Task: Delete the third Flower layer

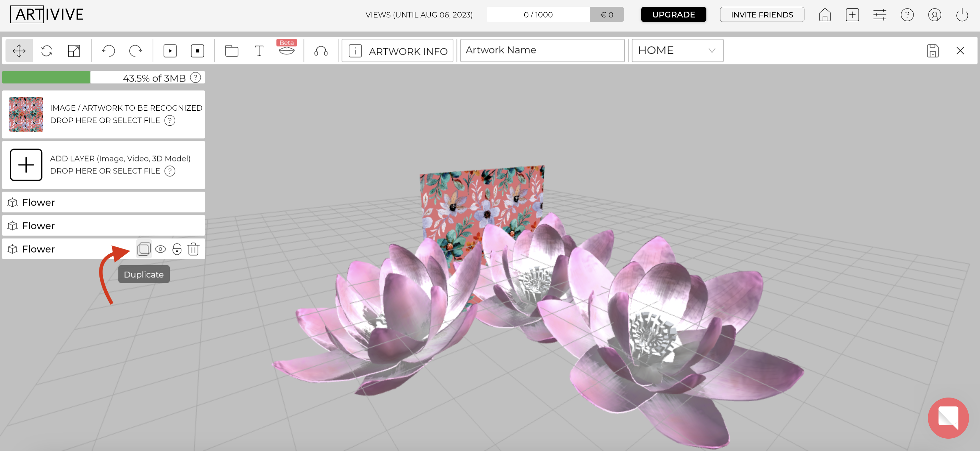Action: click(x=193, y=249)
